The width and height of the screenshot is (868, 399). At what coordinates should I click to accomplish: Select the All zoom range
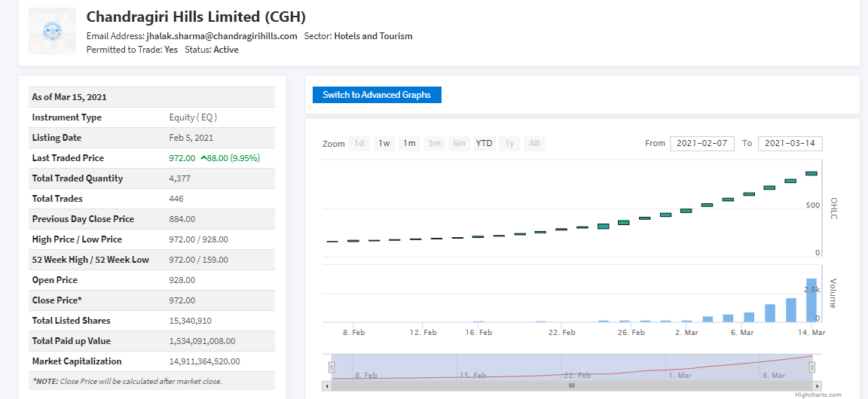[x=534, y=144]
